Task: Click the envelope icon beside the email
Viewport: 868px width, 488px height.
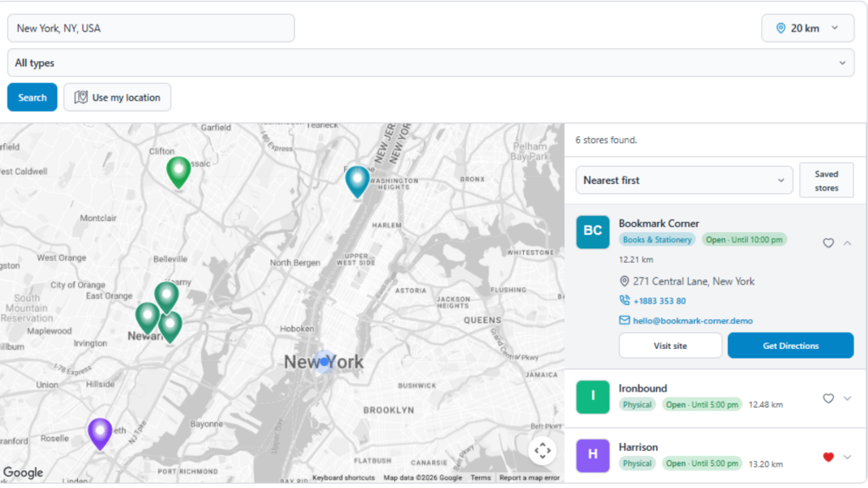Action: (625, 320)
